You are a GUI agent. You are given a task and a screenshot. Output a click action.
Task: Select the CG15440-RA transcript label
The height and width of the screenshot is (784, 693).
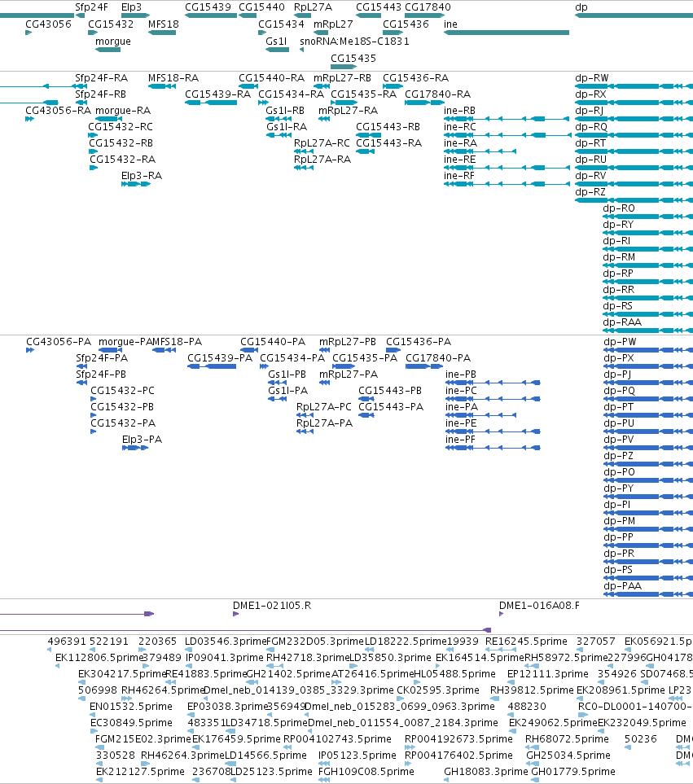271,78
